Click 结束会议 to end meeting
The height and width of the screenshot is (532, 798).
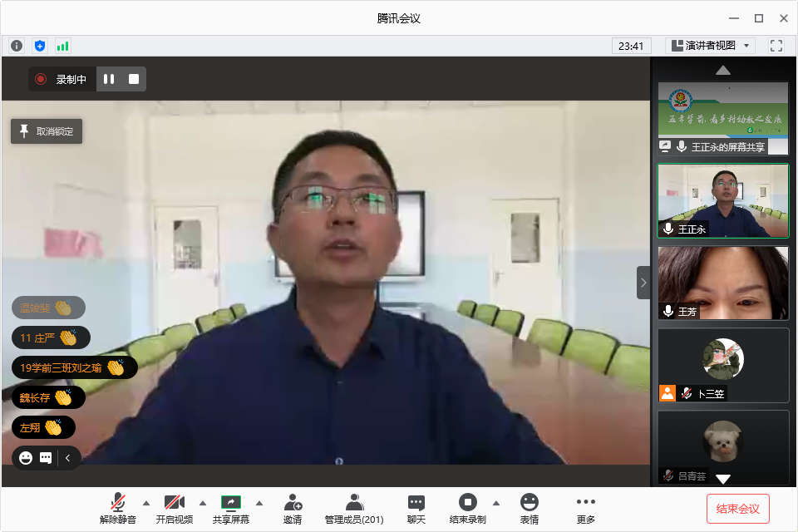738,509
